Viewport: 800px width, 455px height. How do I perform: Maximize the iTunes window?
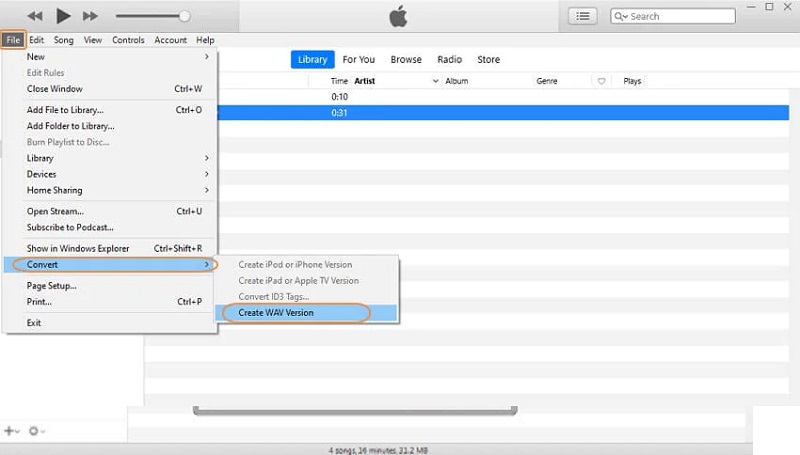click(x=769, y=7)
